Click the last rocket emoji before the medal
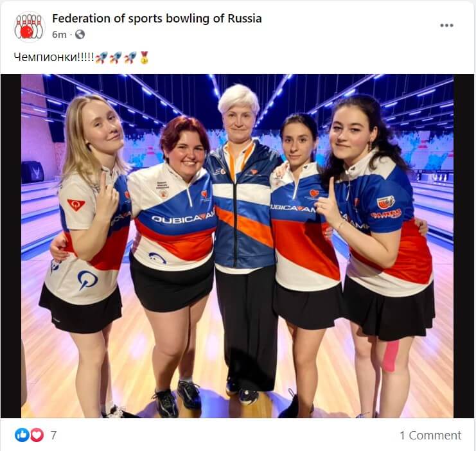 coord(130,57)
